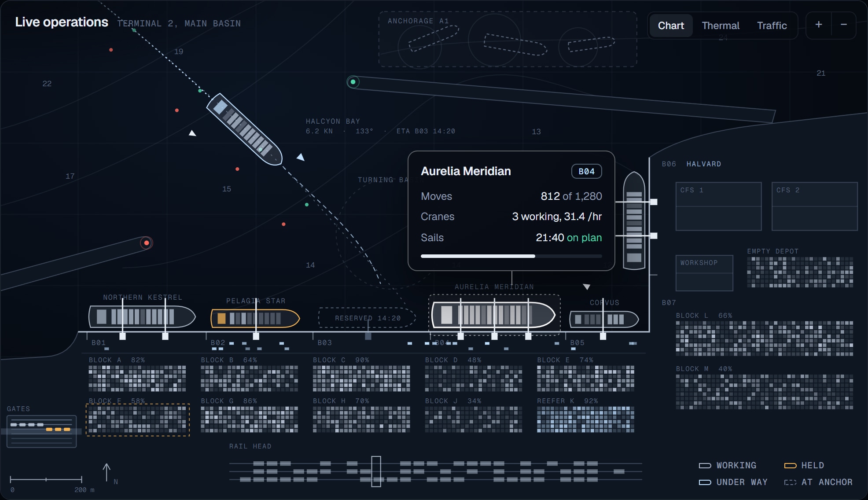Click the red jetty beacon light
Screen dimensions: 868x500
click(147, 243)
